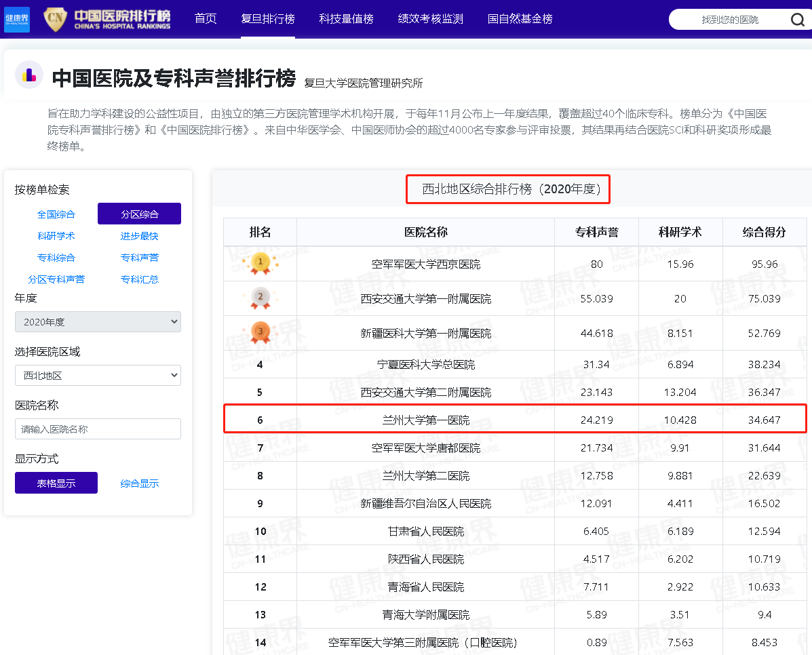
Task: Select the 表格显示 display button
Action: pos(56,483)
